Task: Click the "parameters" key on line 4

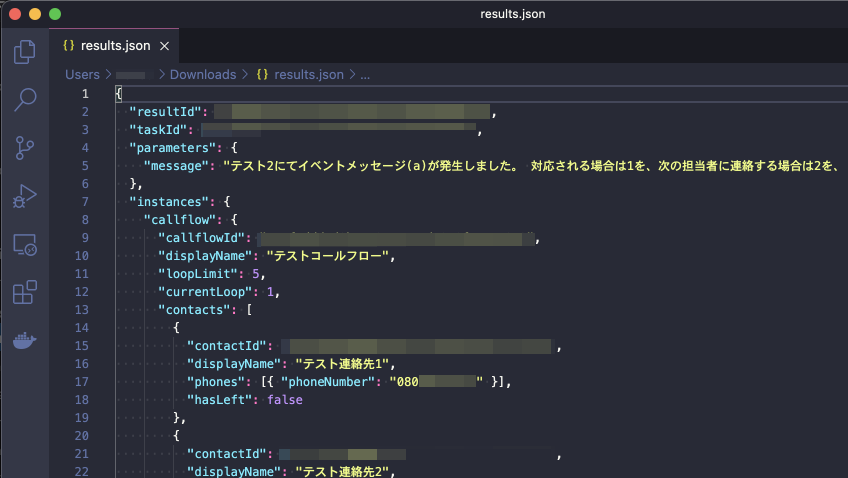Action: point(167,148)
